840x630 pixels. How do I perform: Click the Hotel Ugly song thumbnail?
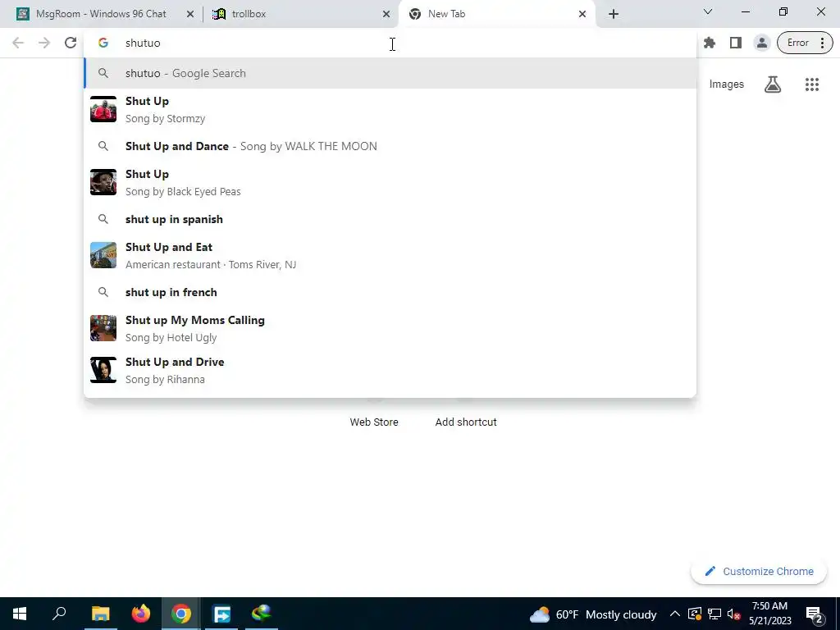[103, 328]
